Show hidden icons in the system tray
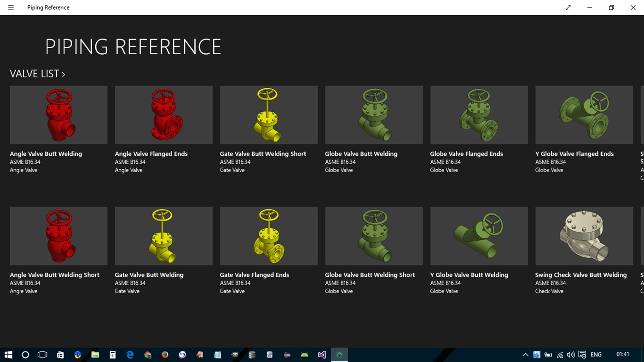The image size is (644, 362). point(525,354)
